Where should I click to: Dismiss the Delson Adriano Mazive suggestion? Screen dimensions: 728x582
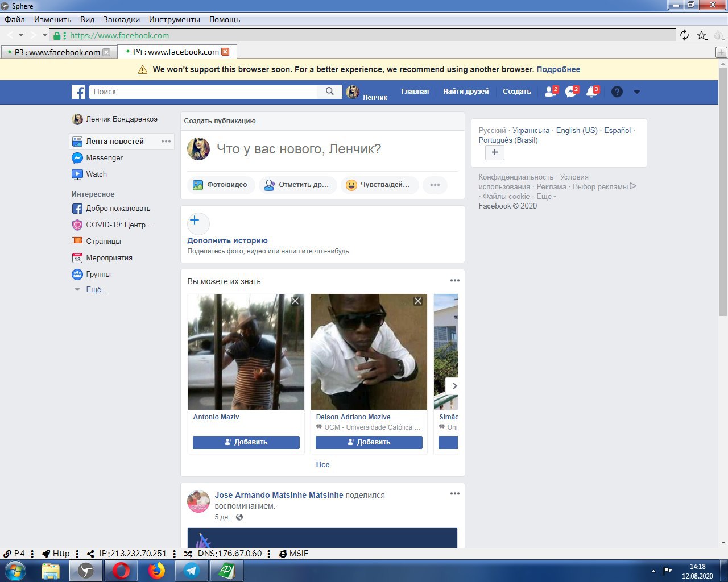pos(418,301)
